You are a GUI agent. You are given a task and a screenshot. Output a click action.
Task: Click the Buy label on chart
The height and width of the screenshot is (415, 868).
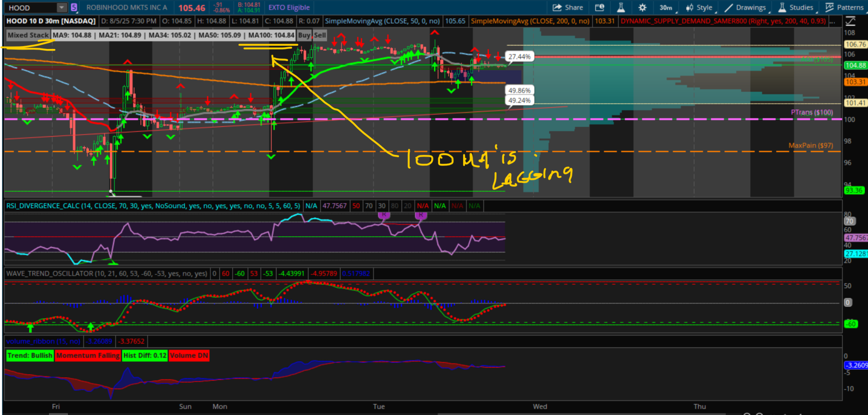[x=304, y=35]
